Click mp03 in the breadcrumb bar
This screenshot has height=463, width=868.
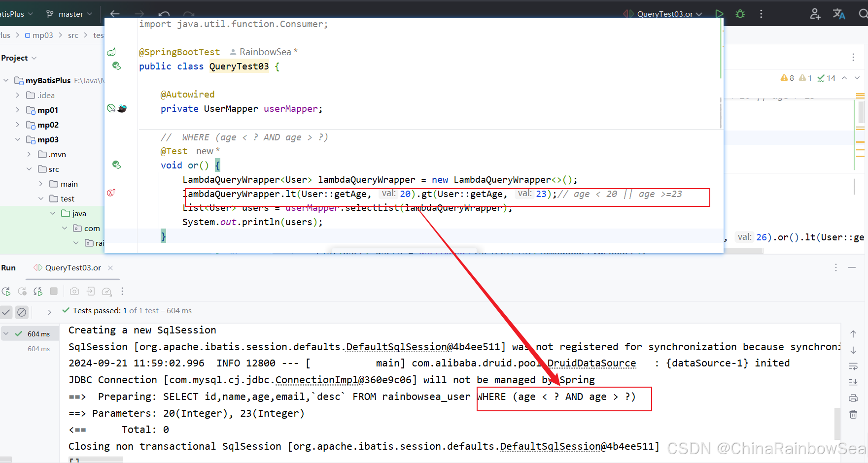[39, 35]
